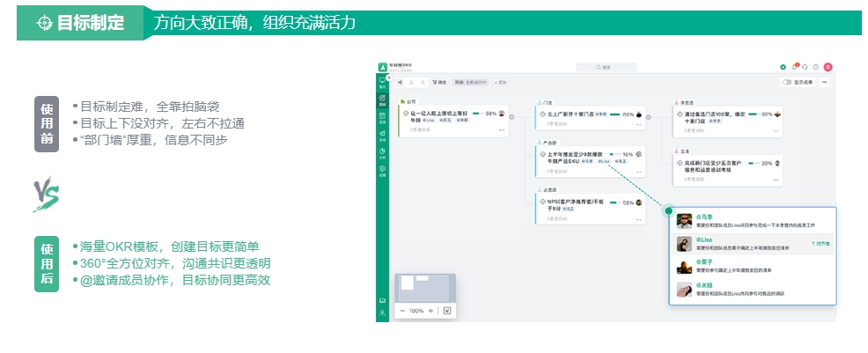This screenshot has height=353, width=868.
Task: Open the 任务 (Tasks) sidebar icon
Action: (382, 115)
